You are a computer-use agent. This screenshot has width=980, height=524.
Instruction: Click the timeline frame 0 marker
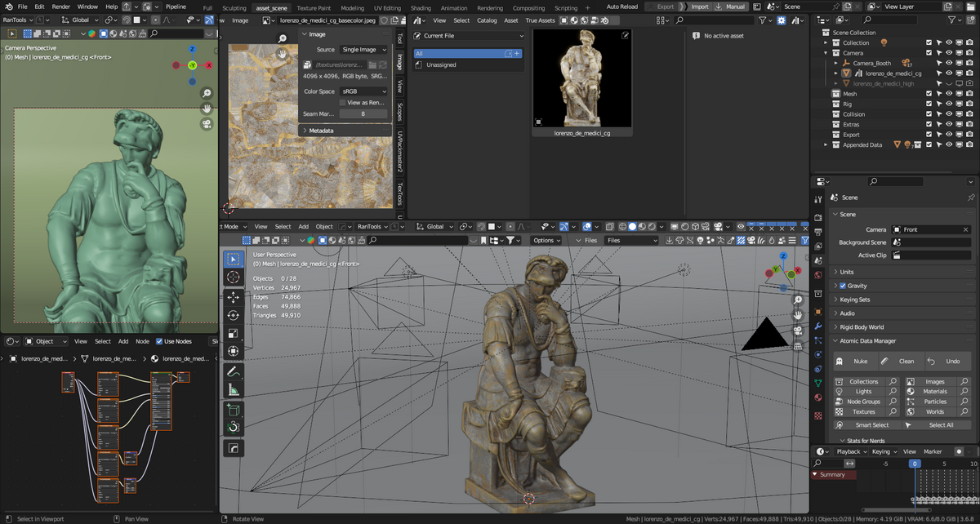[915, 464]
